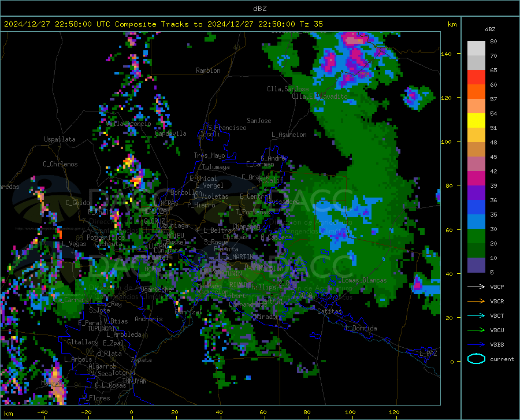Click the TUNUYAN town label
520x420 pixels.
[x=134, y=381]
